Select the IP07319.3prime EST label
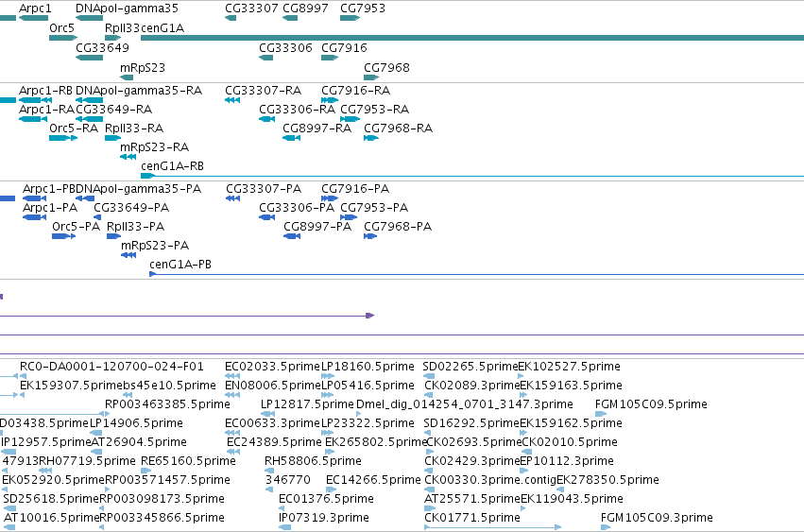804x532 pixels. pyautogui.click(x=323, y=518)
